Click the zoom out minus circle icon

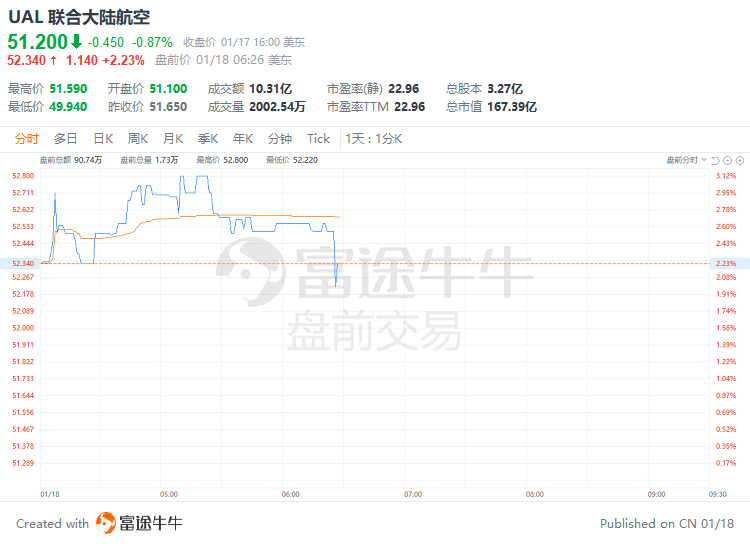click(x=728, y=160)
